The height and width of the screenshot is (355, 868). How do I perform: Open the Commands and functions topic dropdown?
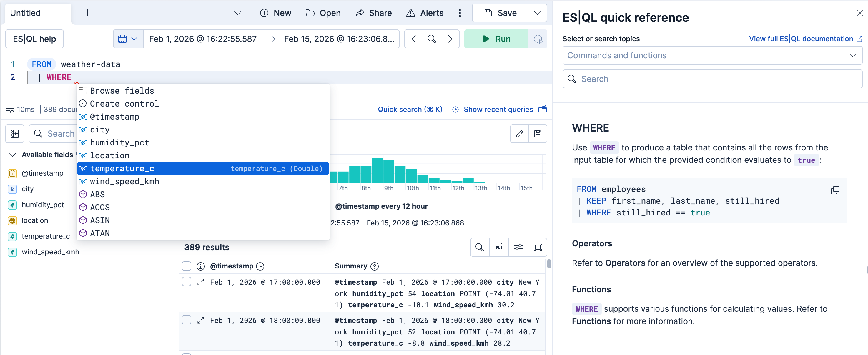(711, 55)
